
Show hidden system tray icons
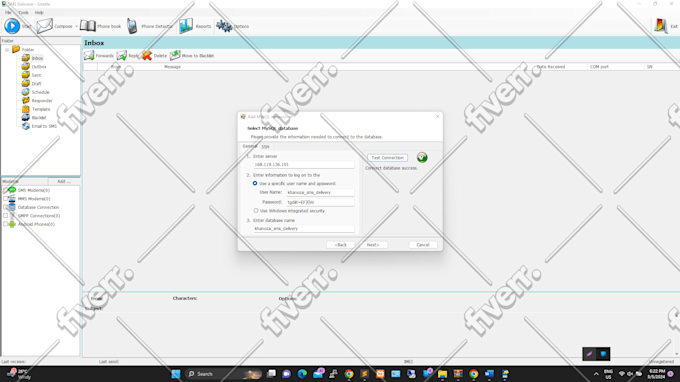[596, 374]
